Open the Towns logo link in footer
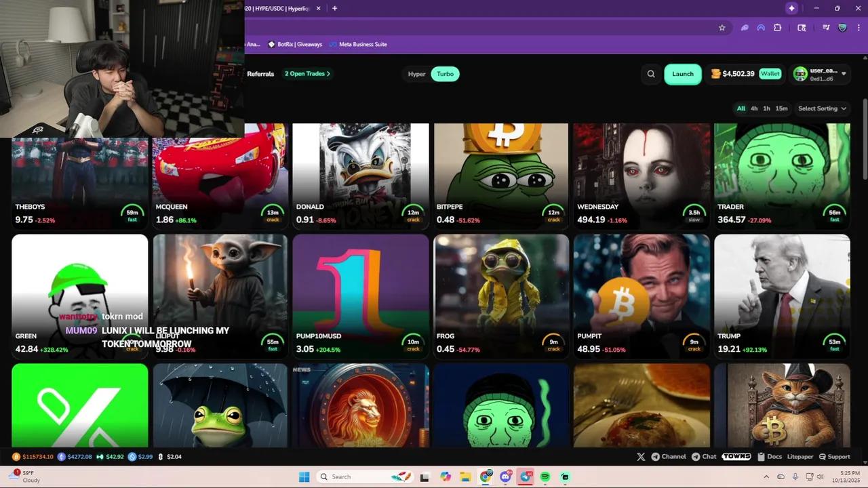 [x=736, y=457]
